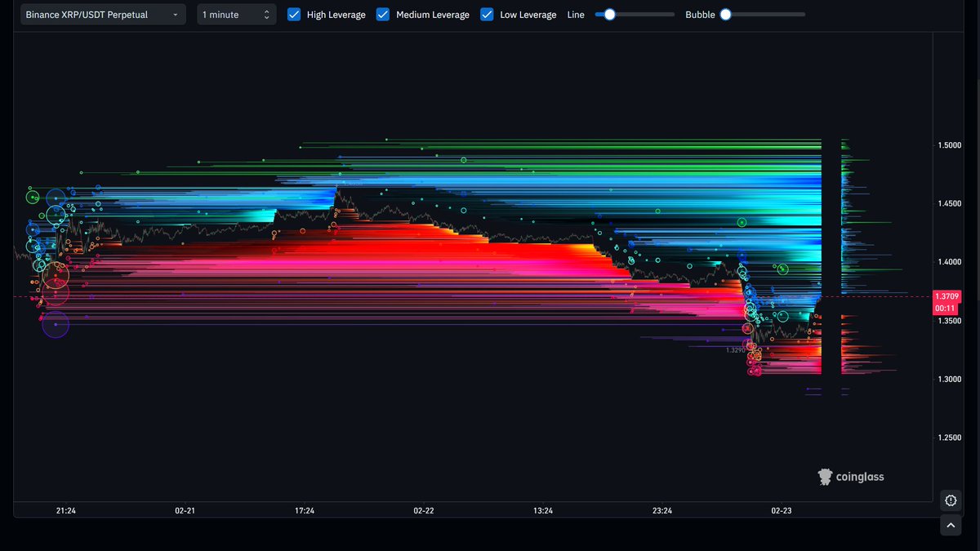The image size is (980, 551).
Task: Click the Medium Leverage label text
Action: click(x=433, y=15)
